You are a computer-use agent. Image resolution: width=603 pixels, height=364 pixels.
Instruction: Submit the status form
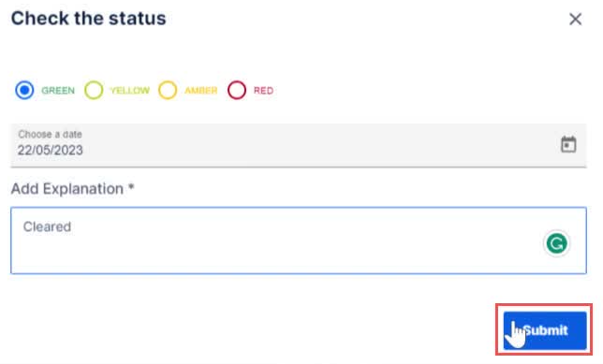pyautogui.click(x=545, y=330)
